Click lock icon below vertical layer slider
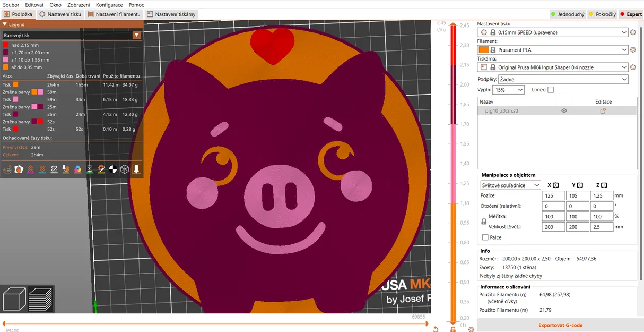 453,329
